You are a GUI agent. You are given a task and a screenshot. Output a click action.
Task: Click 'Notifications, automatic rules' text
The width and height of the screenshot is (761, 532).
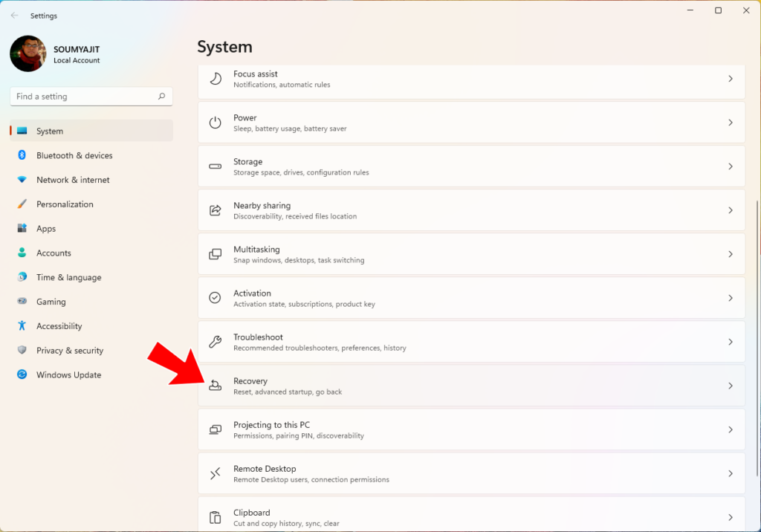282,85
